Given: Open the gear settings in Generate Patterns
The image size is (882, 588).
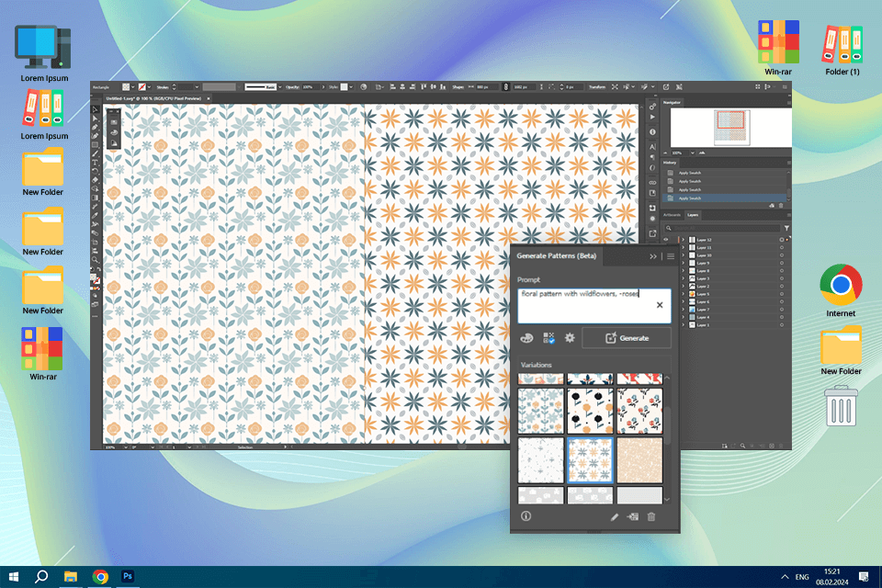Looking at the screenshot, I should (x=570, y=337).
